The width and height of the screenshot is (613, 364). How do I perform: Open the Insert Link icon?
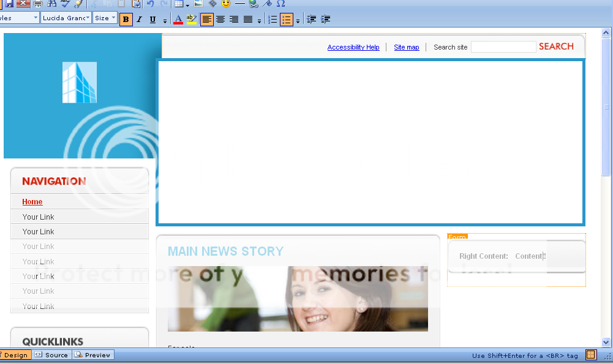point(252,4)
